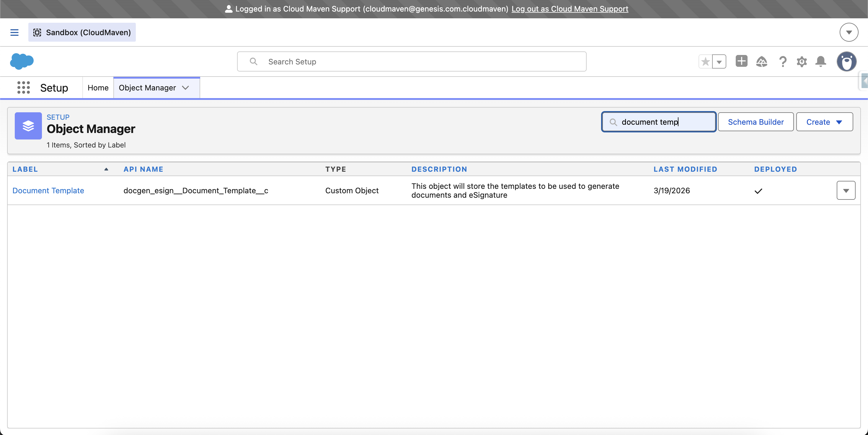The width and height of the screenshot is (868, 435).
Task: Click the Salesforce cloud logo
Action: point(22,61)
